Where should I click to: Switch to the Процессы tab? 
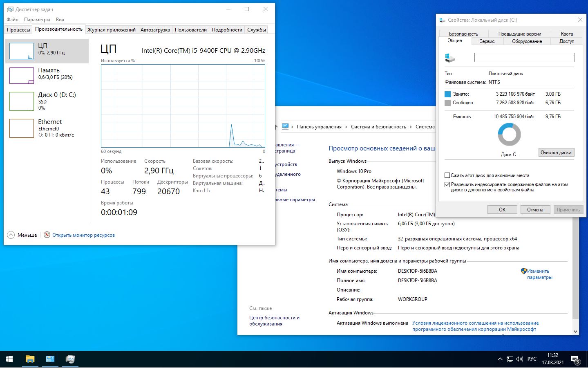click(18, 30)
